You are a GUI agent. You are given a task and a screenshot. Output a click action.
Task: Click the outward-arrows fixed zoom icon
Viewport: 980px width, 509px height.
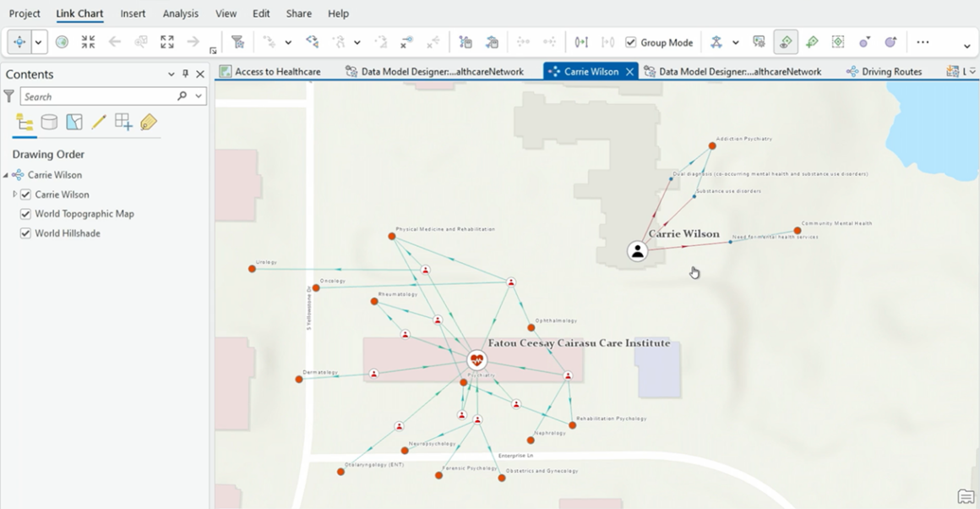[x=167, y=42]
